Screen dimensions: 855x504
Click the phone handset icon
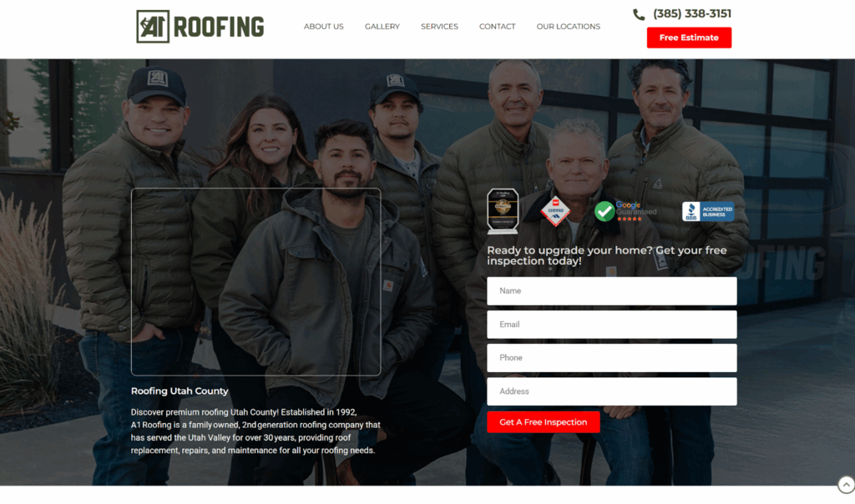click(639, 15)
